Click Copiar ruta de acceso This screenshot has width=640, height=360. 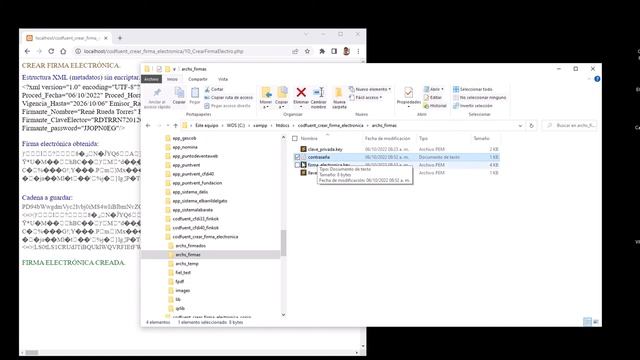click(229, 98)
